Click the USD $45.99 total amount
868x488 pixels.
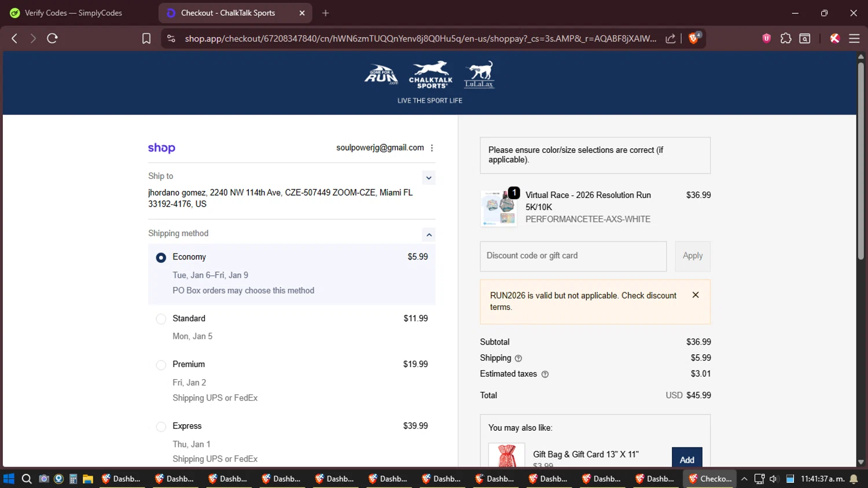pyautogui.click(x=688, y=395)
